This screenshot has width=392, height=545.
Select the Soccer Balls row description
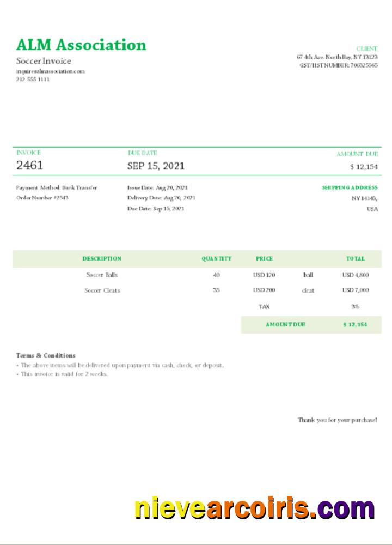(102, 275)
